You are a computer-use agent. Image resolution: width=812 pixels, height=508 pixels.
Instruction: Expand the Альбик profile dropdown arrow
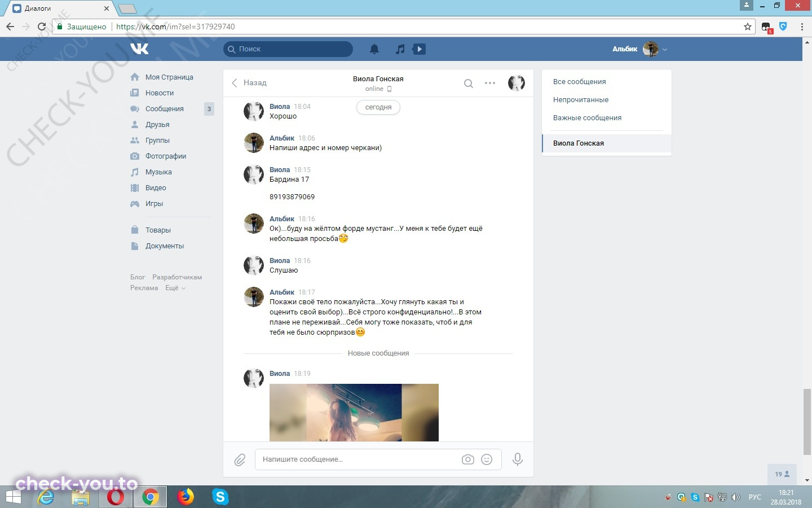665,50
